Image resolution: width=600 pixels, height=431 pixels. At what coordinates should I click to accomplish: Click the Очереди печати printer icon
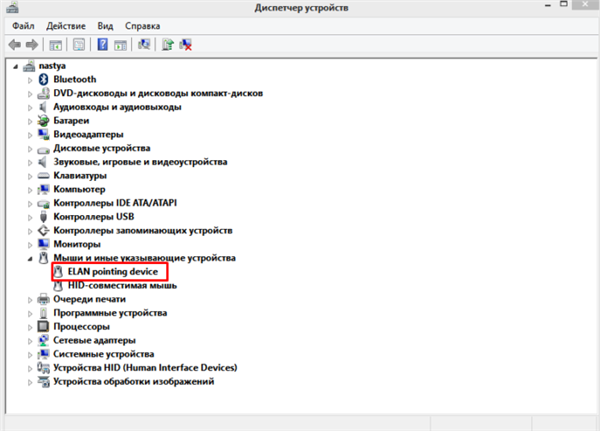[x=43, y=299]
